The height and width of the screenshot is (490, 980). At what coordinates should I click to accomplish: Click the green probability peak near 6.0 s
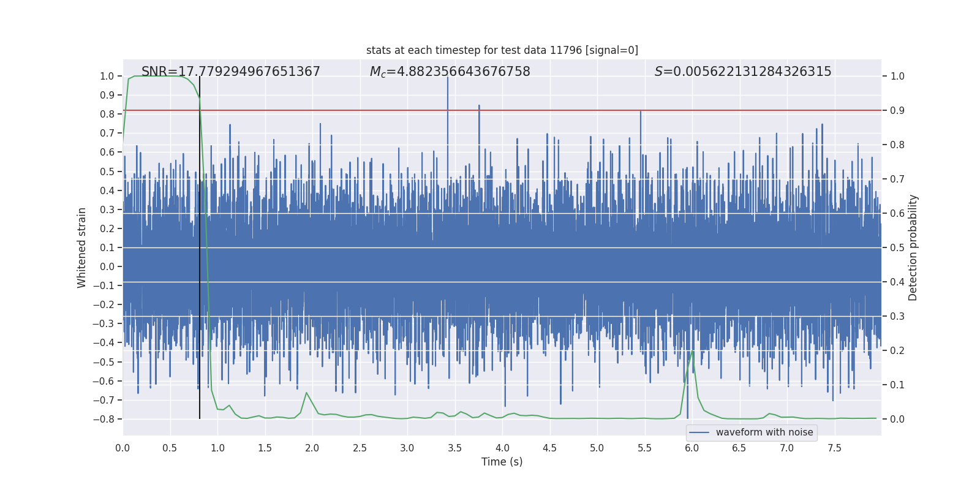point(693,352)
